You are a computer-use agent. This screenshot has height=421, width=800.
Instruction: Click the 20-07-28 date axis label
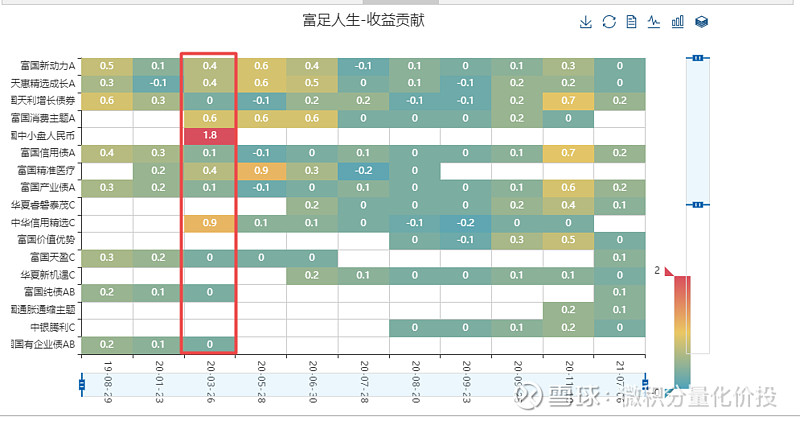[x=364, y=382]
